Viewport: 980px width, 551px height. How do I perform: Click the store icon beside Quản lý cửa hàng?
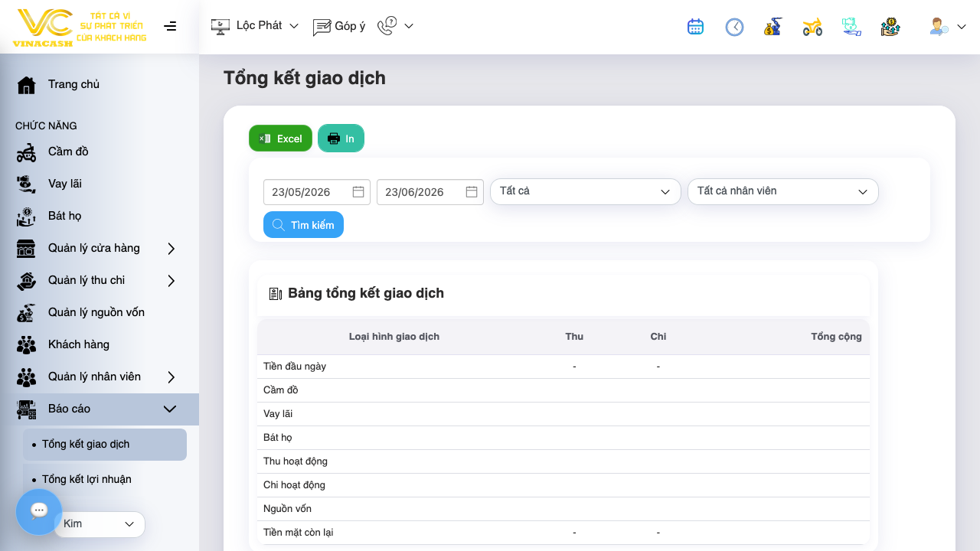click(x=27, y=248)
